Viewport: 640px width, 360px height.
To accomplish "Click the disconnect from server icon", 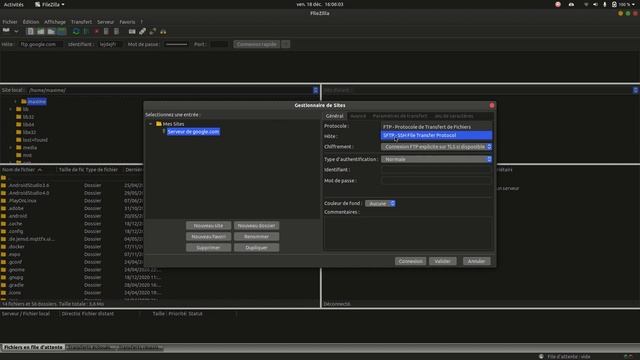I will click(106, 31).
